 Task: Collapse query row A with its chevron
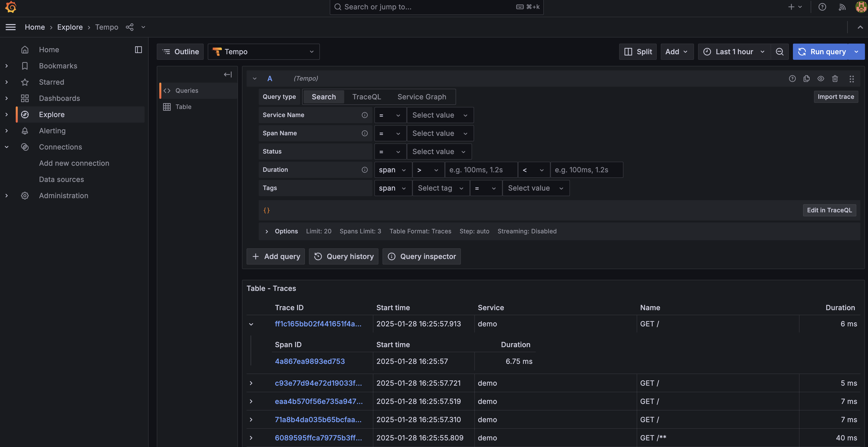(x=255, y=78)
